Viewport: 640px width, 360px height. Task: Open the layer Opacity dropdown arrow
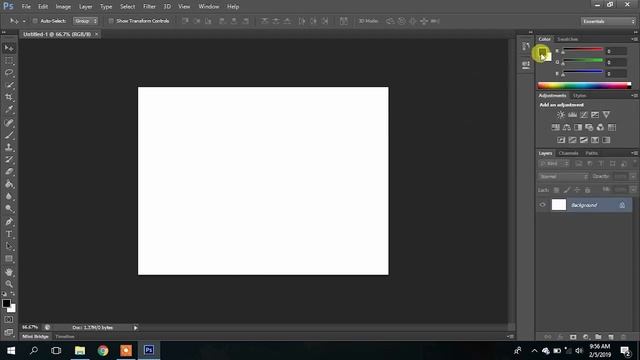coord(633,177)
